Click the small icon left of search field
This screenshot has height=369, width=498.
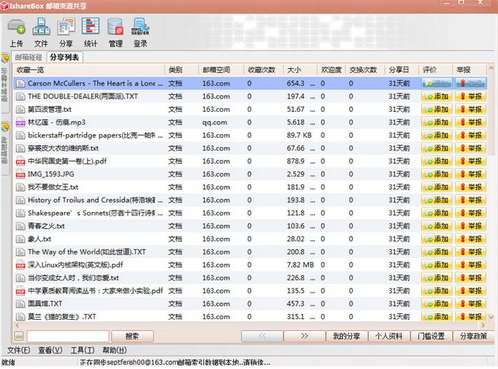point(19,336)
